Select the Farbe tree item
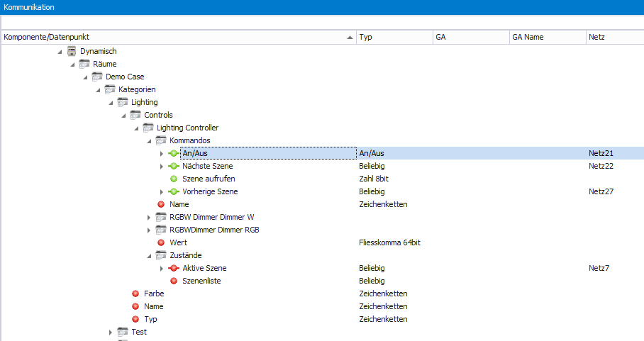The image size is (644, 341). point(154,294)
